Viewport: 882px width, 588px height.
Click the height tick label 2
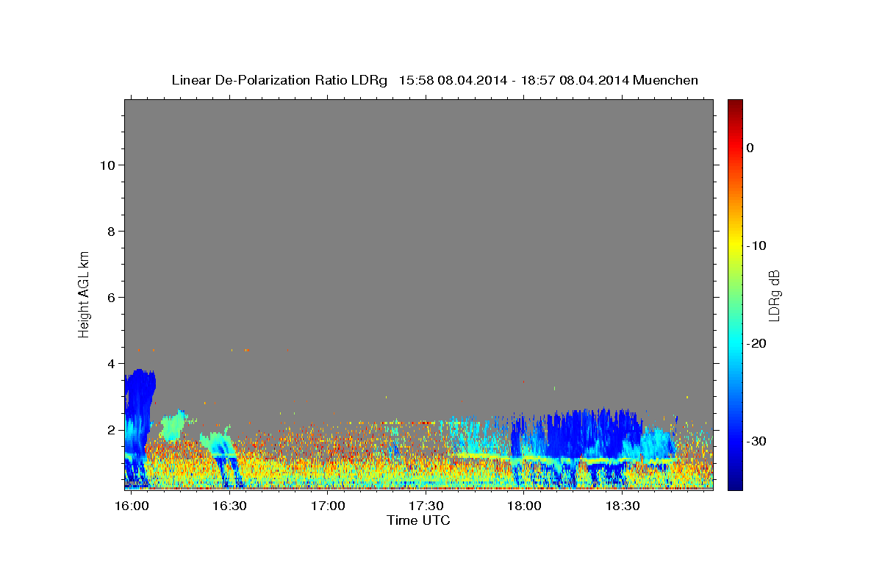pos(111,429)
